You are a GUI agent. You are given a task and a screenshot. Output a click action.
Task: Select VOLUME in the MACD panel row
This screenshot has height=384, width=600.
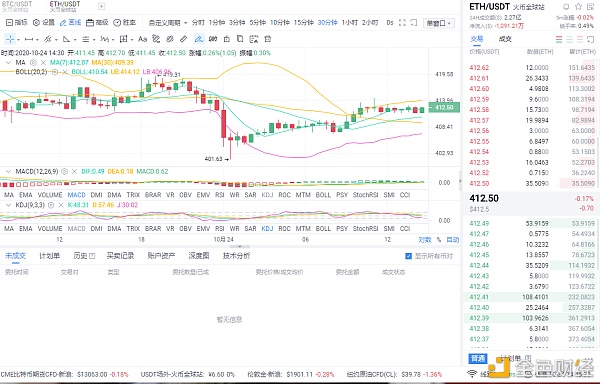click(x=50, y=195)
